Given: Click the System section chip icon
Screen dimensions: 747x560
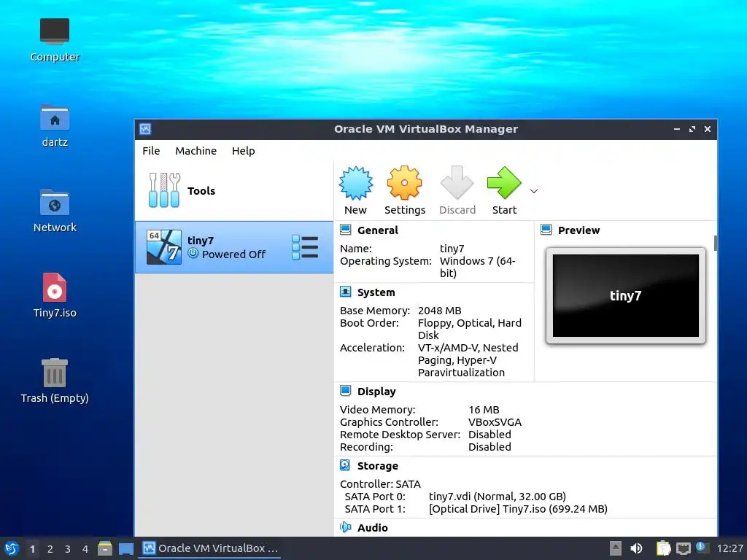Looking at the screenshot, I should (345, 292).
